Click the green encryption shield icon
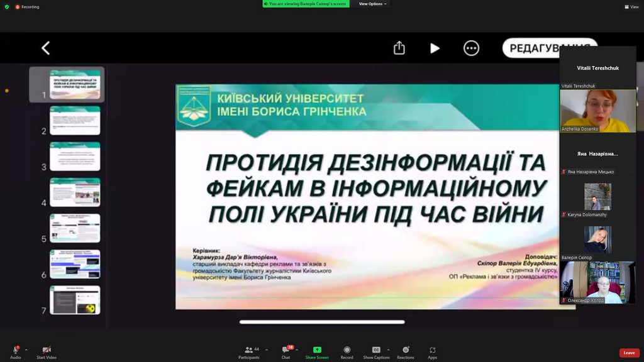The image size is (644, 362). 7,7
